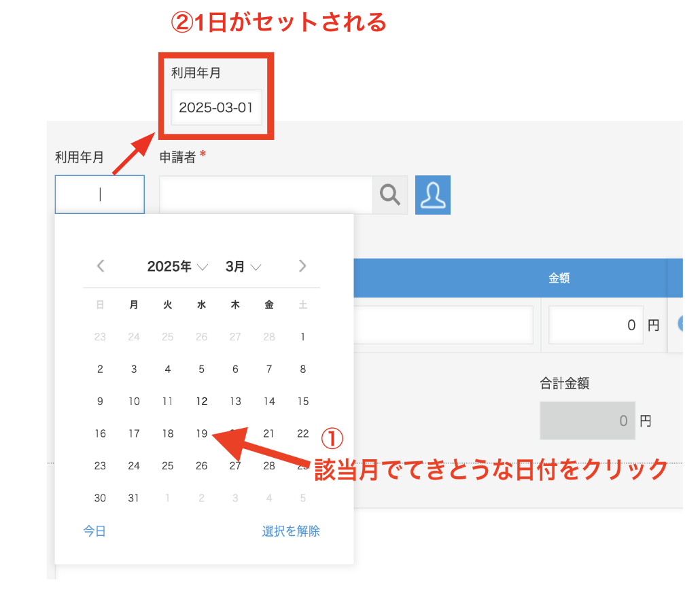Click the 金額 amount input showing 0 円

(595, 325)
